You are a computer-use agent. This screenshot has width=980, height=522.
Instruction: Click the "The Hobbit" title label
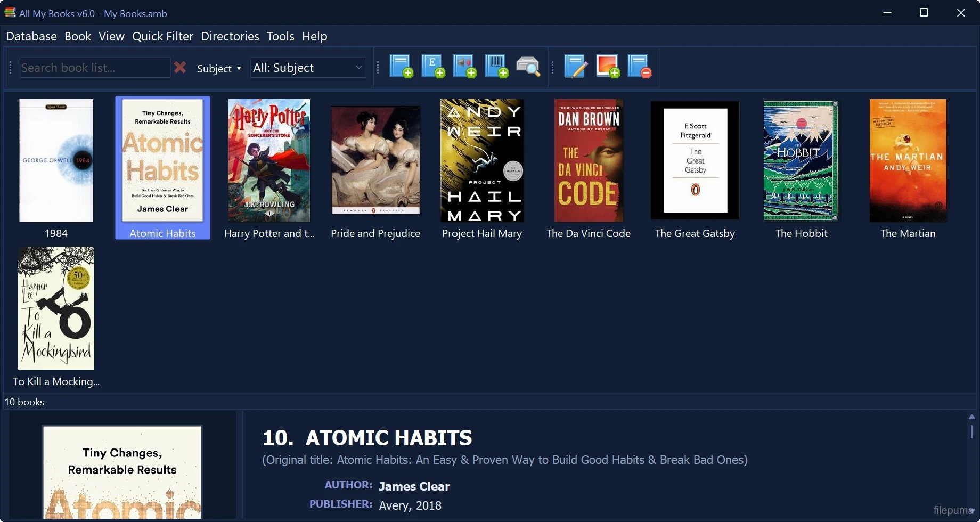[x=802, y=233]
